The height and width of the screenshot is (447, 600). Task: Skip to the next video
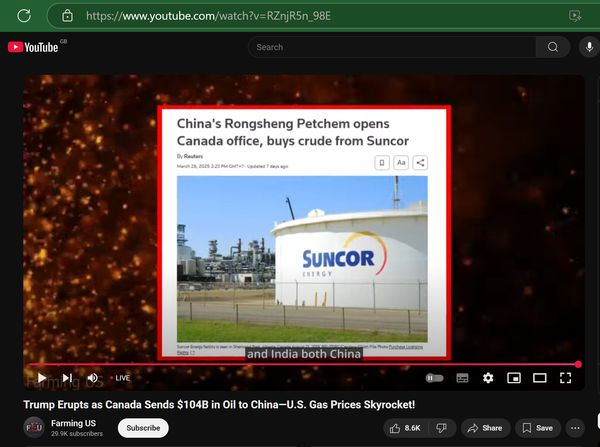tap(67, 378)
